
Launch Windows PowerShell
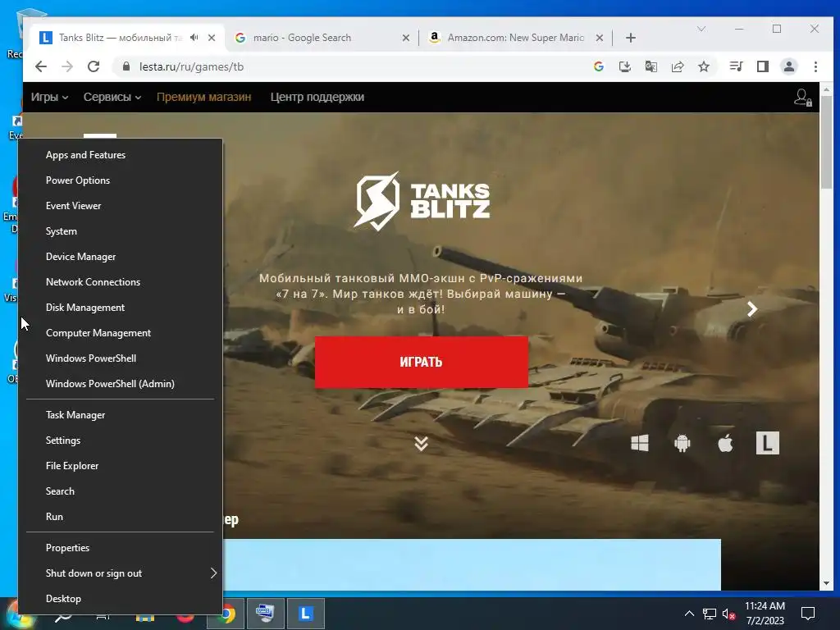121,358
